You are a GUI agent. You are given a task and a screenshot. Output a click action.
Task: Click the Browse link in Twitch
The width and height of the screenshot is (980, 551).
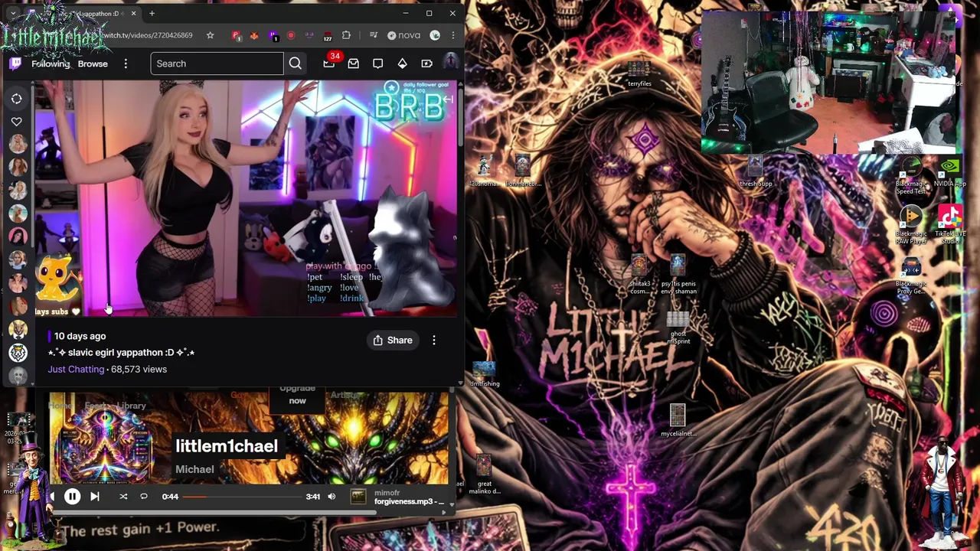click(93, 64)
